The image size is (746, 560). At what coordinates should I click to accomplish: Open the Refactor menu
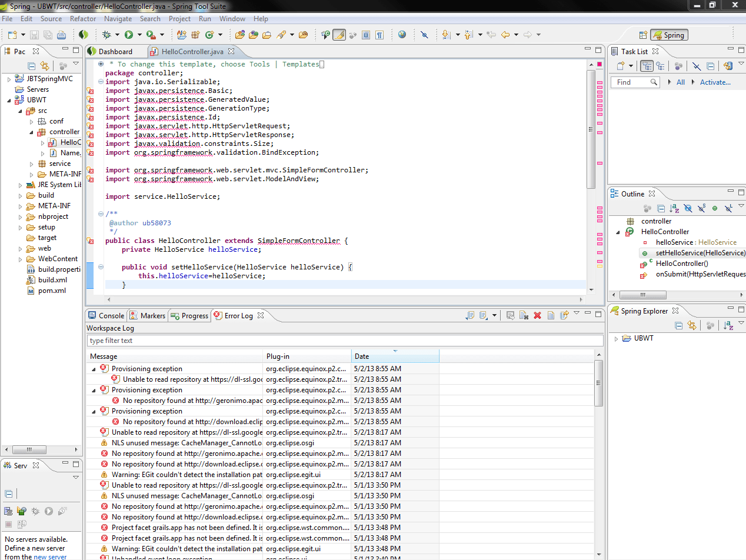[83, 19]
